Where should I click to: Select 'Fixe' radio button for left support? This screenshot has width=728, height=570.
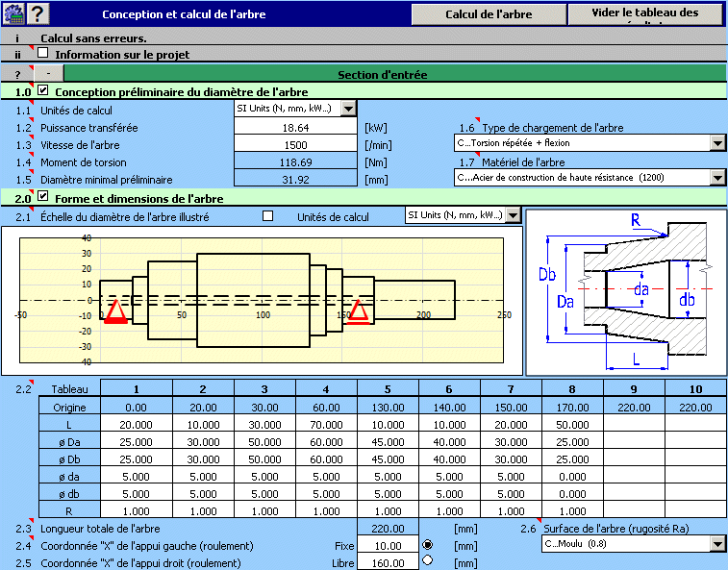pos(428,544)
